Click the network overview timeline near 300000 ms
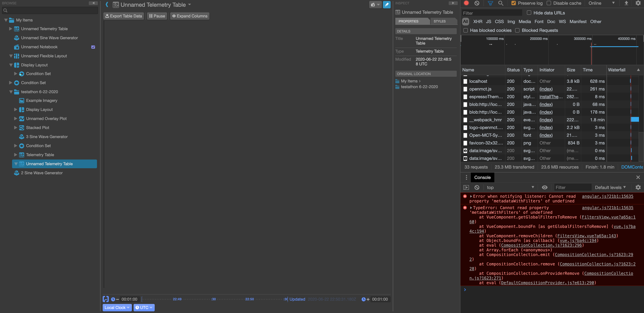The width and height of the screenshot is (644, 313). (x=582, y=50)
